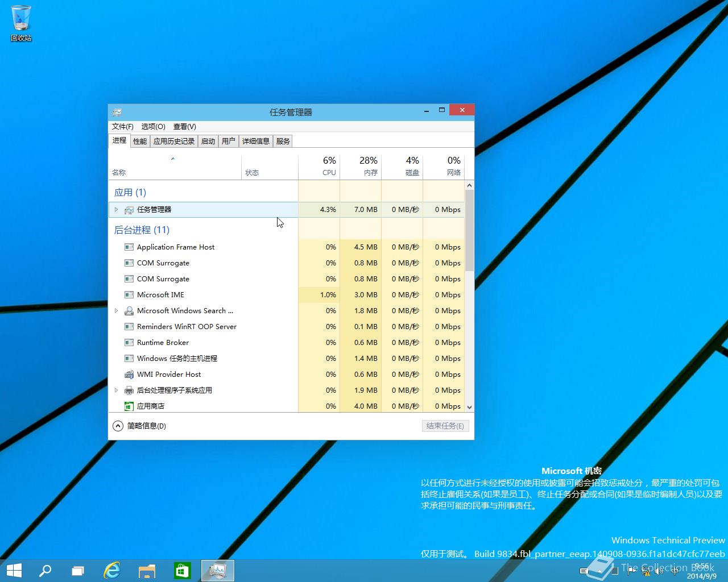Open the 文件(F) menu
The width and height of the screenshot is (728, 582).
pos(122,127)
